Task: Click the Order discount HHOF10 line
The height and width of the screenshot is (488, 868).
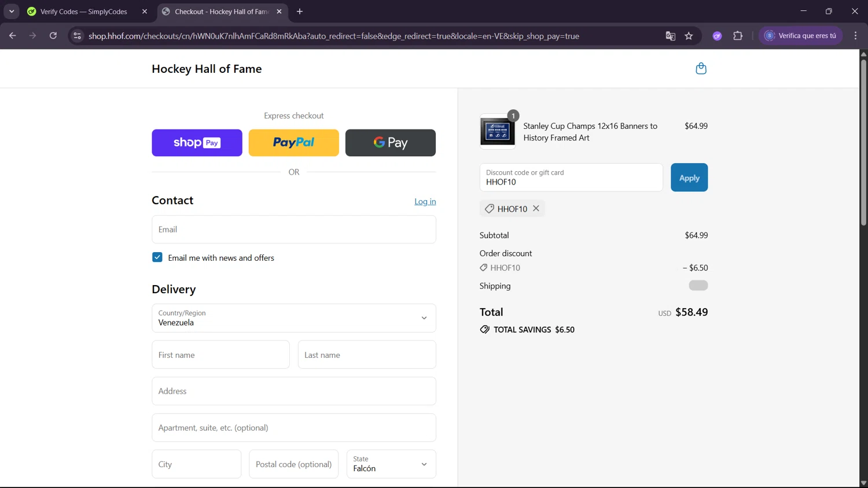Action: pos(594,268)
